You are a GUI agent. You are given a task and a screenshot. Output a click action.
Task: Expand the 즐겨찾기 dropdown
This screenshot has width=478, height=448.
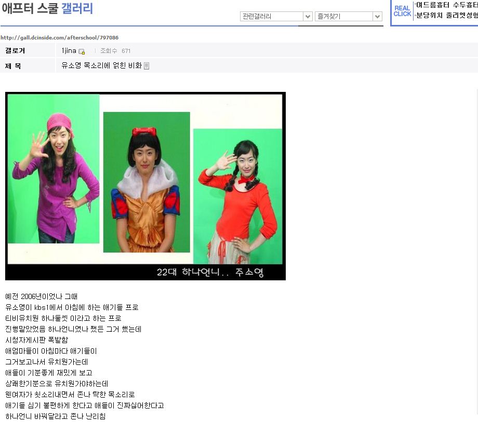[x=349, y=17]
